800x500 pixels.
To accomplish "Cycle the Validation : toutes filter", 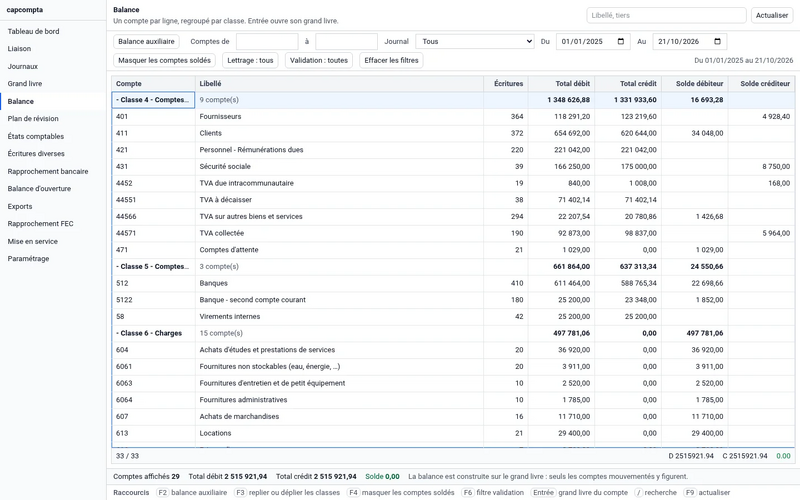I will 319,60.
